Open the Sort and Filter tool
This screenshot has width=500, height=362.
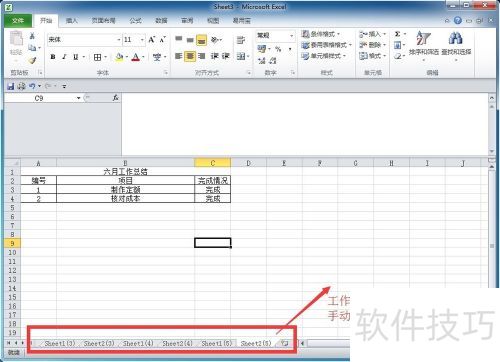[424, 45]
